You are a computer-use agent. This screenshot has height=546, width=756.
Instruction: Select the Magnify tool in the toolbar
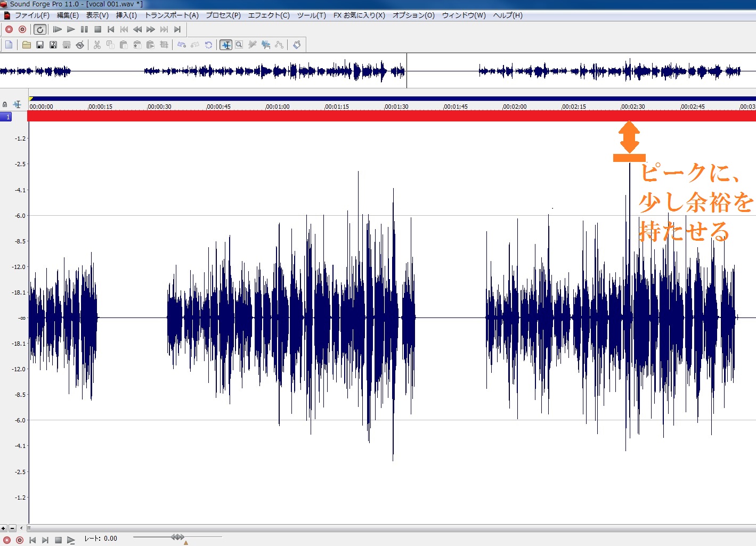pyautogui.click(x=239, y=45)
